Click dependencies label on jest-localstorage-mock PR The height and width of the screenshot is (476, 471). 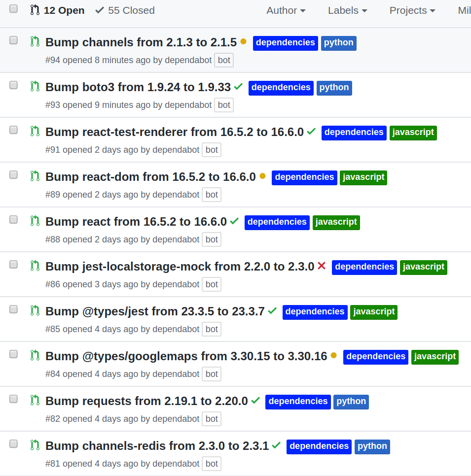[364, 268]
